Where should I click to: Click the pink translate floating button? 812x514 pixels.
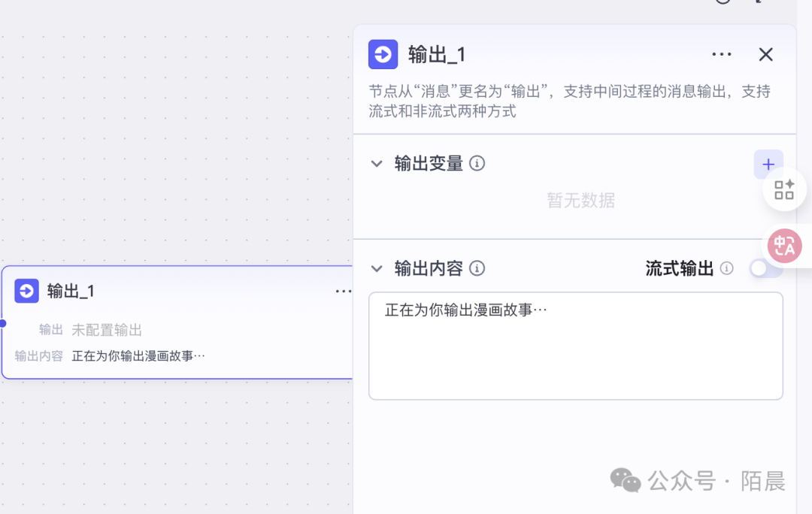[785, 246]
